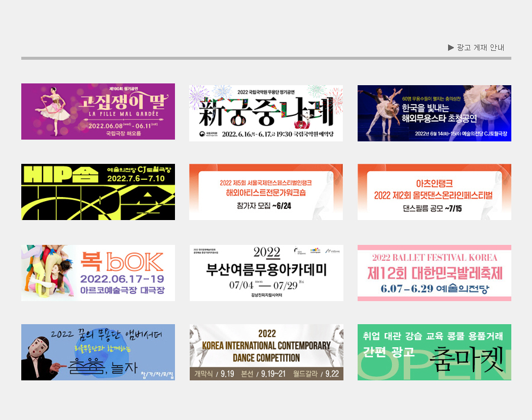This screenshot has width=532, height=420.
Task: Click the triangle arrow beside 광고 게재 안내
Action: (451, 47)
